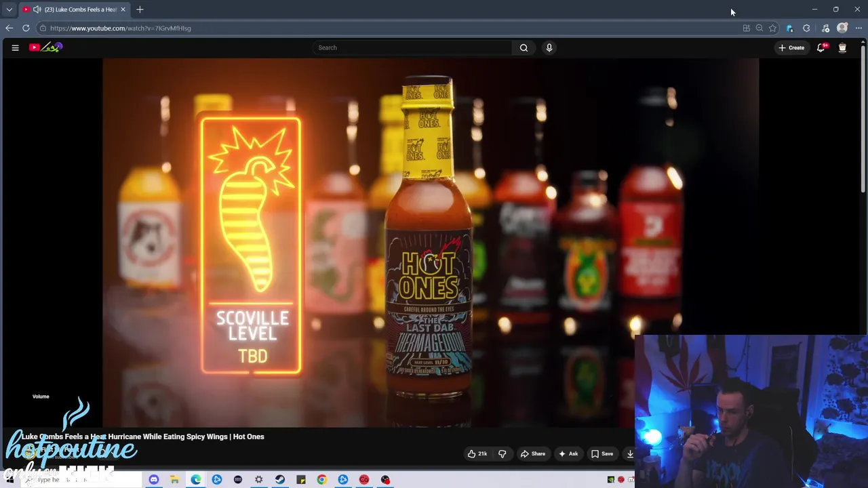
Task: Open Microsoft Edge in taskbar
Action: click(196, 480)
